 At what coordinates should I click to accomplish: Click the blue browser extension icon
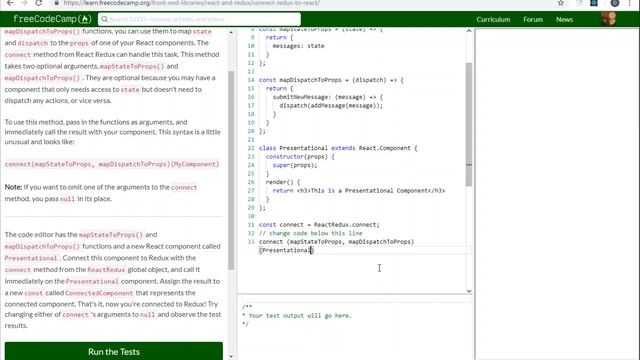point(594,3)
